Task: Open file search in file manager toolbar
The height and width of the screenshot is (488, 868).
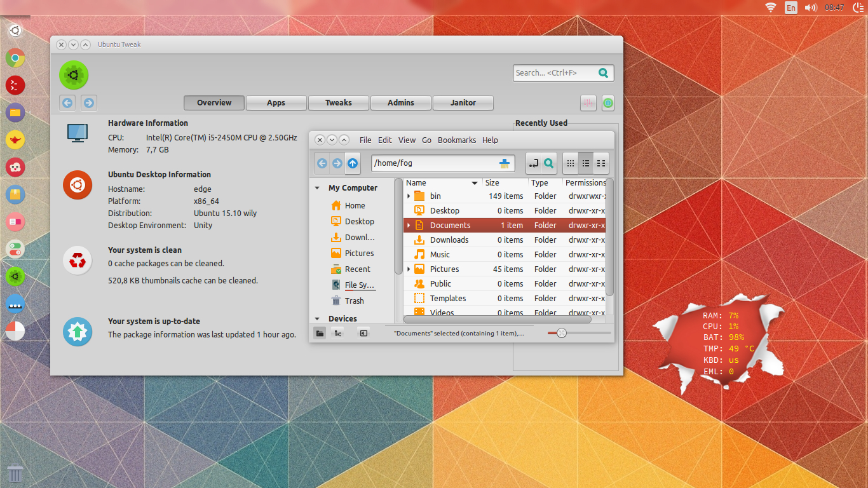Action: click(x=549, y=163)
